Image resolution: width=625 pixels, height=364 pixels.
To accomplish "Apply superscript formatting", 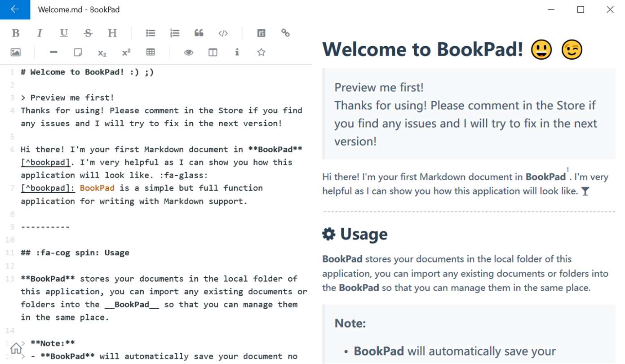I will pos(126,52).
